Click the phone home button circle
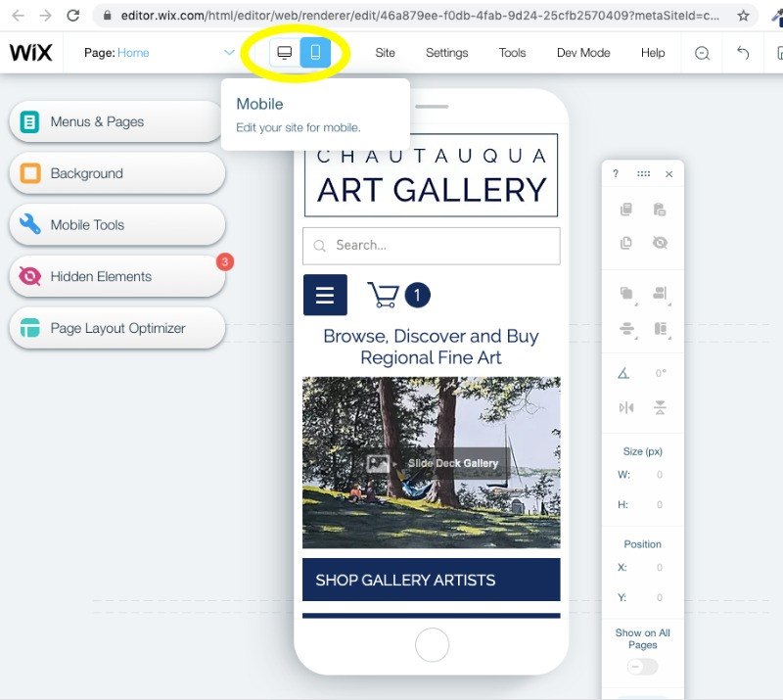783x700 pixels. [x=432, y=644]
